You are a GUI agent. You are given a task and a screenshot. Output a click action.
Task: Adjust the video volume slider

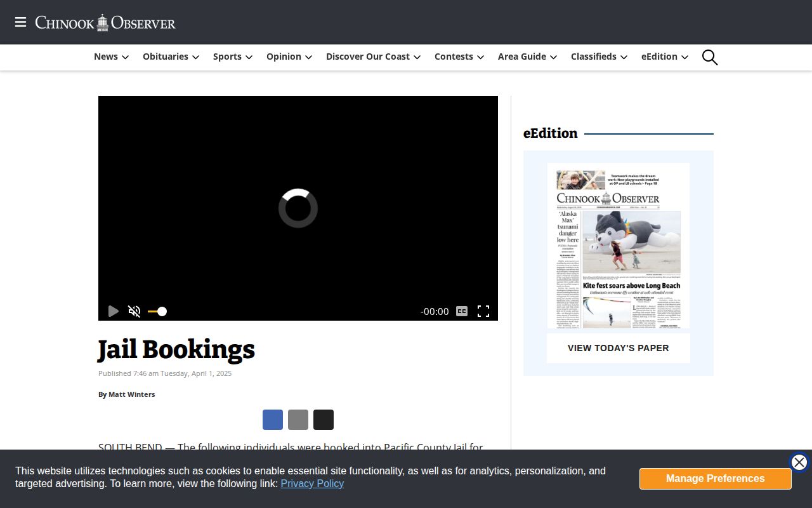click(157, 311)
